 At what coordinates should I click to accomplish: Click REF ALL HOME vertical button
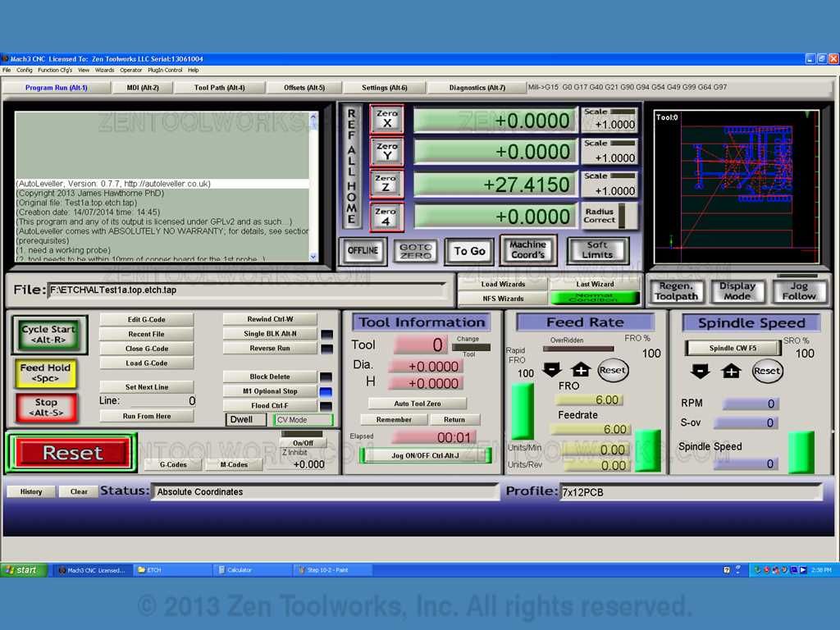[351, 166]
